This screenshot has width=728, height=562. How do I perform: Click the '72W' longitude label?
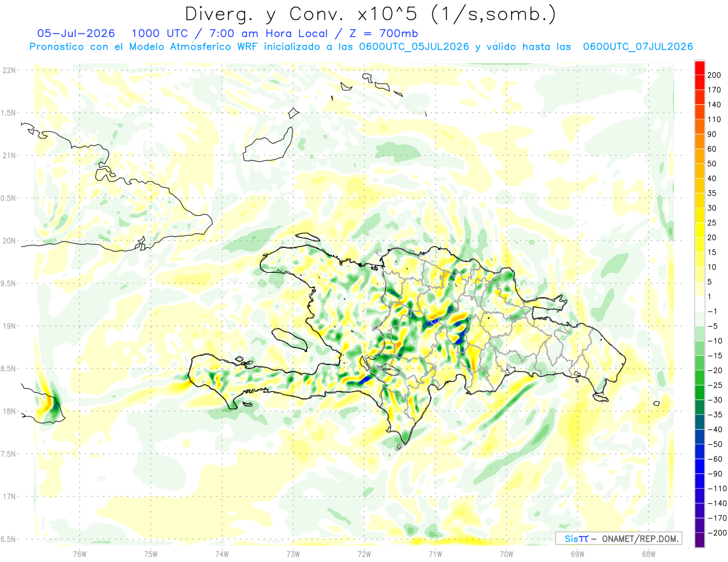[364, 554]
